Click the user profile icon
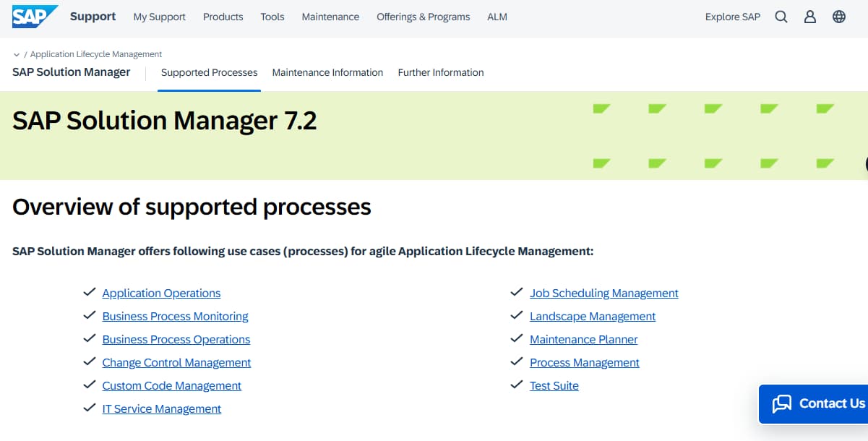 (x=809, y=17)
